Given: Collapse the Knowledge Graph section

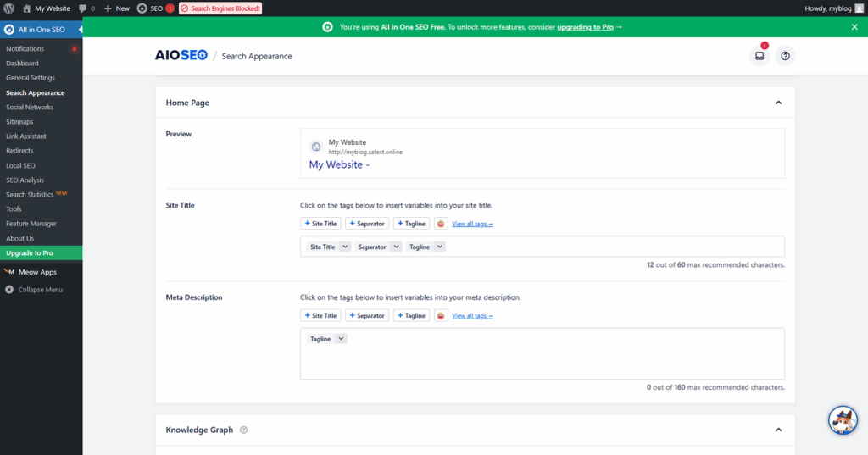Looking at the screenshot, I should pos(778,430).
